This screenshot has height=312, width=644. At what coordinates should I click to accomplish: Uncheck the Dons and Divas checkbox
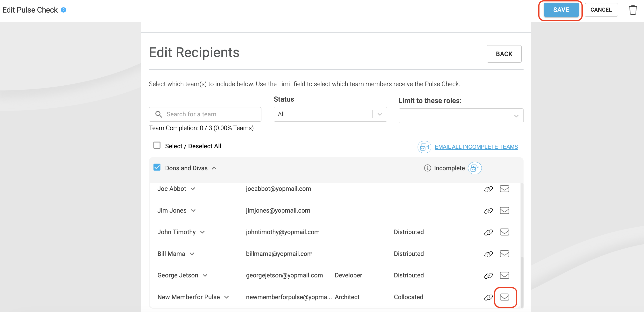tap(157, 167)
